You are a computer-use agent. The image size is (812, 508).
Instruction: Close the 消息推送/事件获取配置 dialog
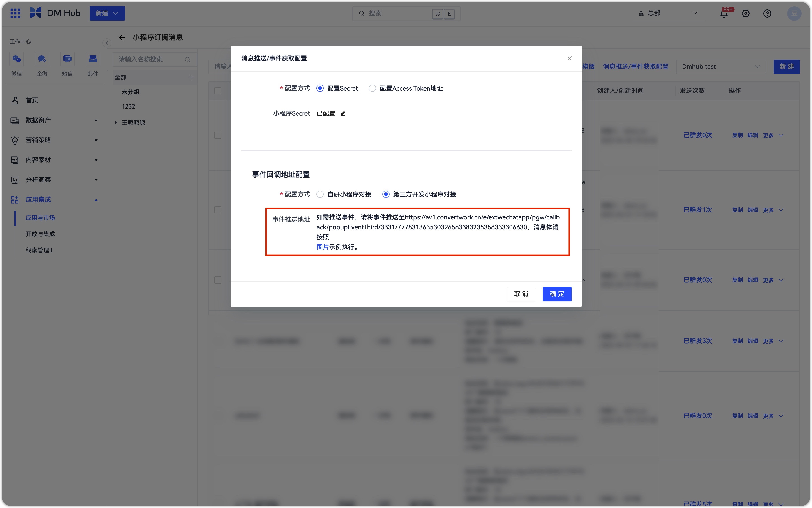pyautogui.click(x=570, y=58)
